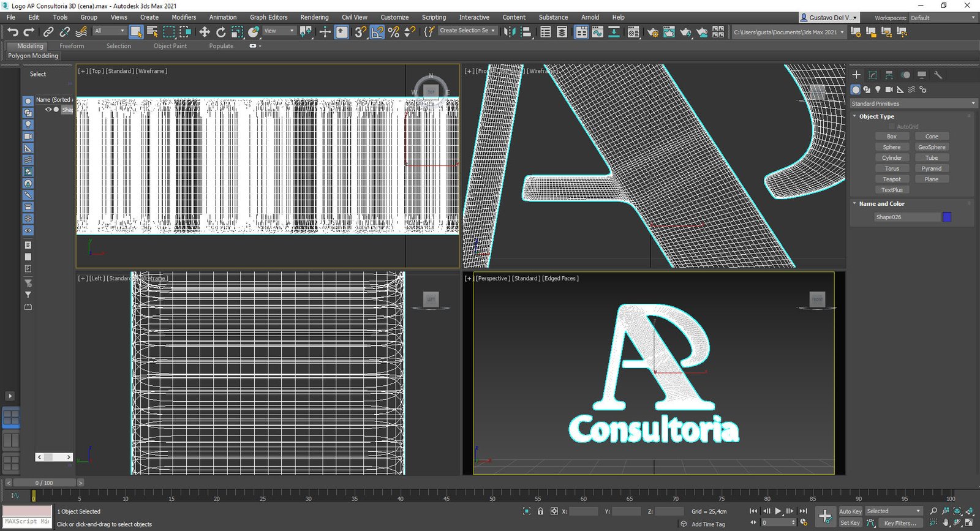
Task: Show the ribbon toggle button
Action: coord(581,32)
